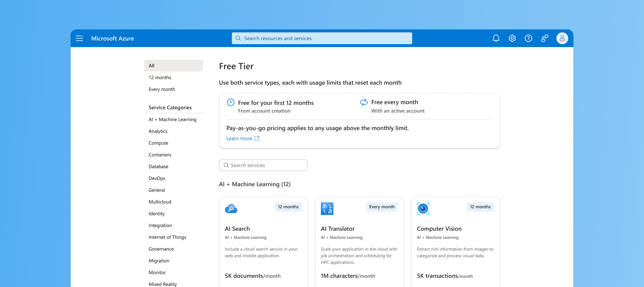
Task: Click the magnifier icon in the top search bar
Action: pos(238,38)
